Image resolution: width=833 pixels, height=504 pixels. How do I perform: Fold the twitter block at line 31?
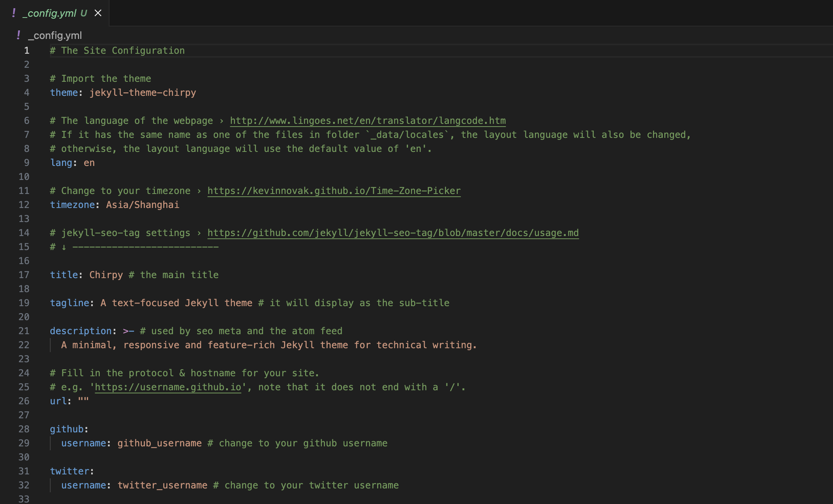coord(41,471)
